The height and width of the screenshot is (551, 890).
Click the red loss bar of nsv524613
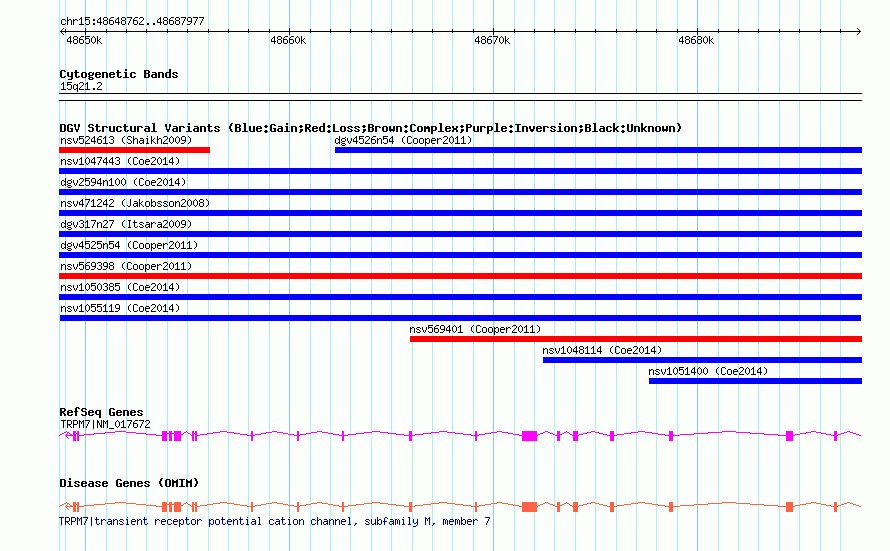[x=135, y=150]
